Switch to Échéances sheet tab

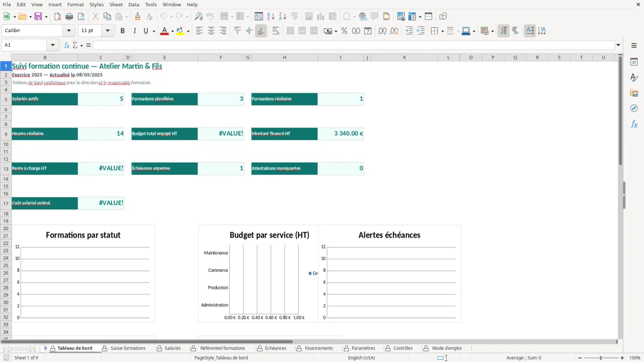271,348
